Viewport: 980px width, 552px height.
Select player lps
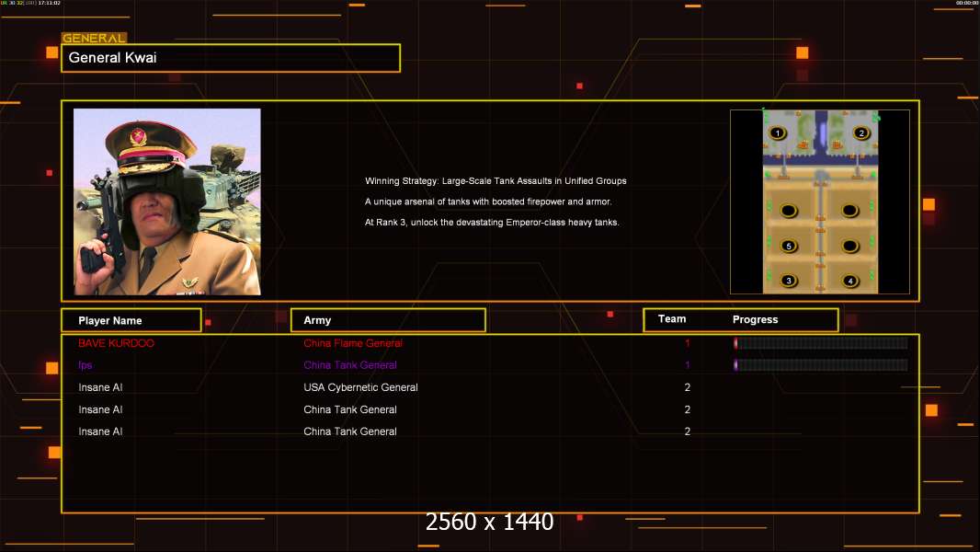pos(85,365)
